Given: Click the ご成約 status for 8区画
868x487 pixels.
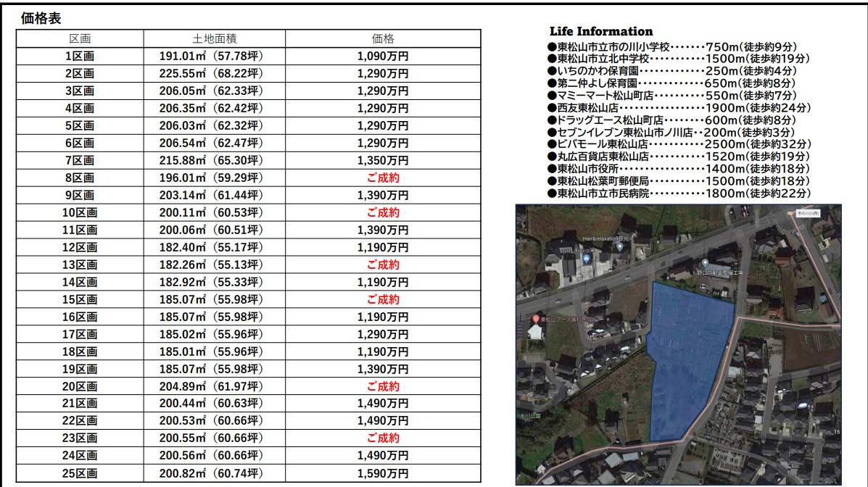Looking at the screenshot, I should [382, 178].
